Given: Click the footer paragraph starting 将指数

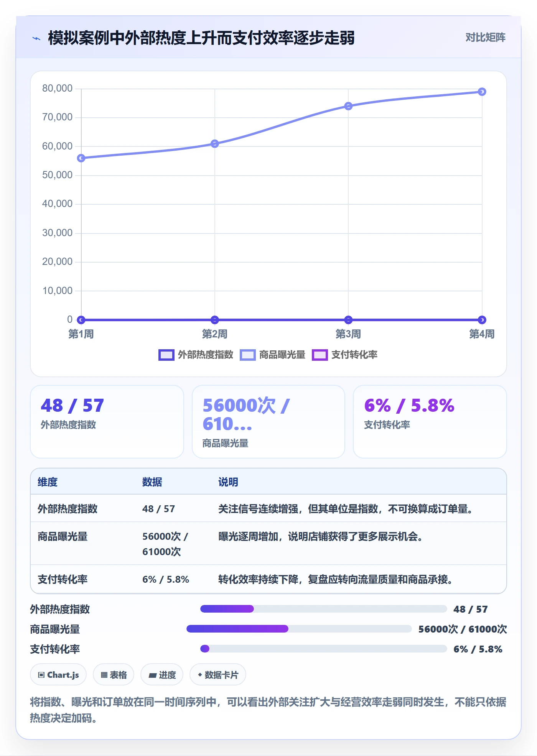Looking at the screenshot, I should point(268,710).
